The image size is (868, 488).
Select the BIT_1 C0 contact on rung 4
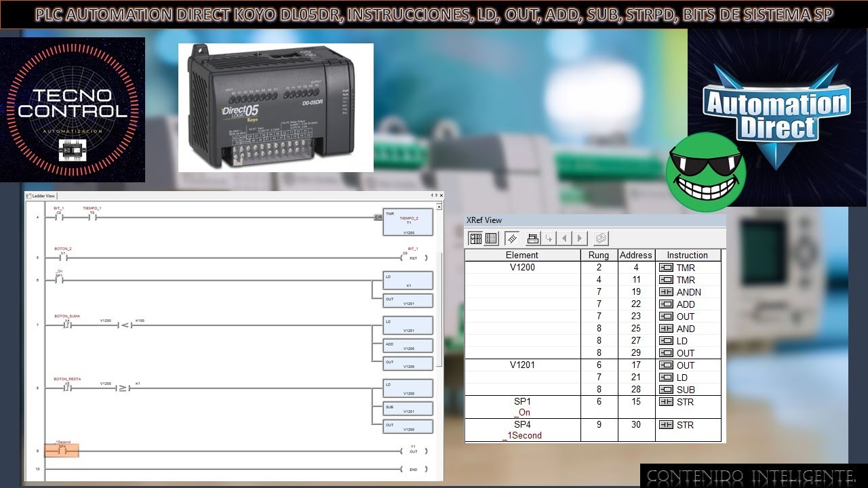click(x=58, y=216)
